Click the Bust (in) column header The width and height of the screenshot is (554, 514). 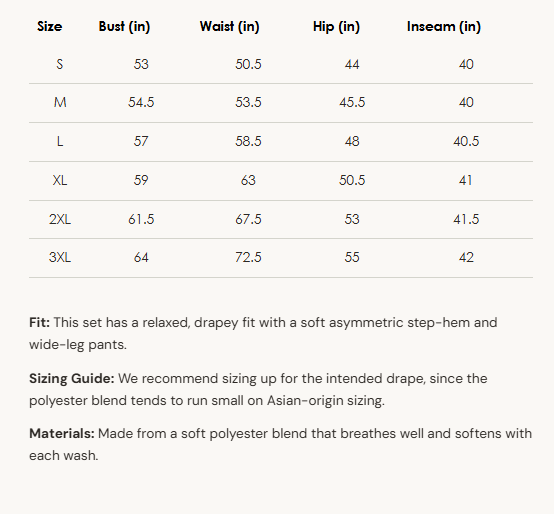(124, 26)
